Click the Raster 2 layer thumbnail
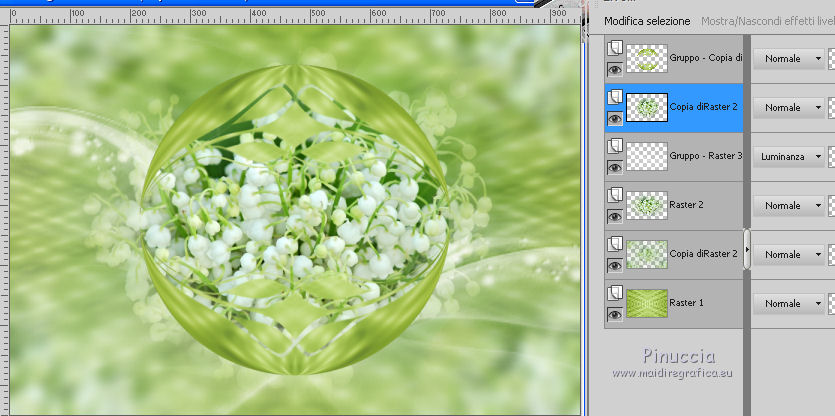The image size is (835, 416). pyautogui.click(x=646, y=205)
